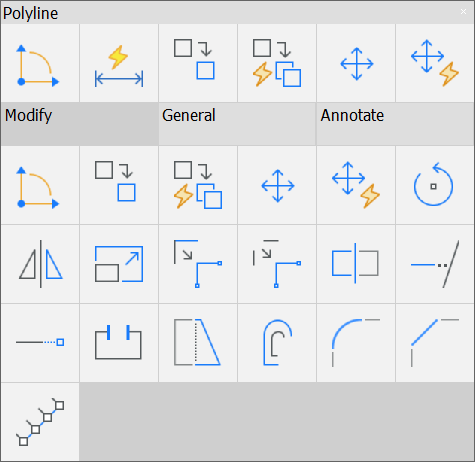Pick the Fillet rounded-corner tool
This screenshot has width=475, height=462.
click(356, 343)
